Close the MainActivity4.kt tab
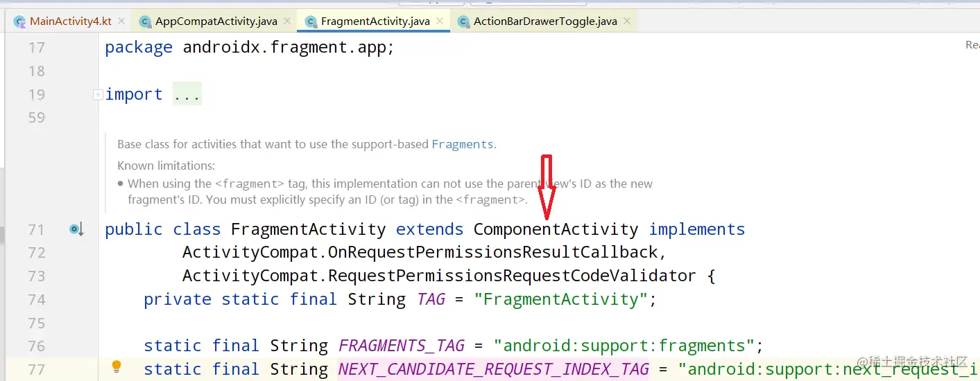This screenshot has width=980, height=381. click(121, 21)
